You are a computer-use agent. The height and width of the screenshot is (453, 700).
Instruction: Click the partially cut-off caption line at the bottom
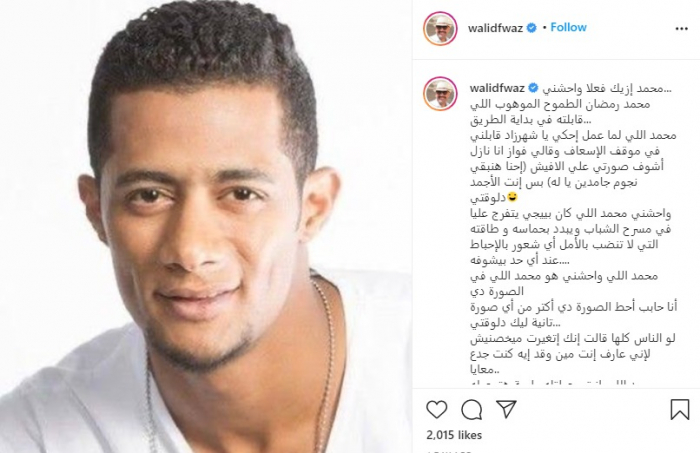pyautogui.click(x=552, y=383)
